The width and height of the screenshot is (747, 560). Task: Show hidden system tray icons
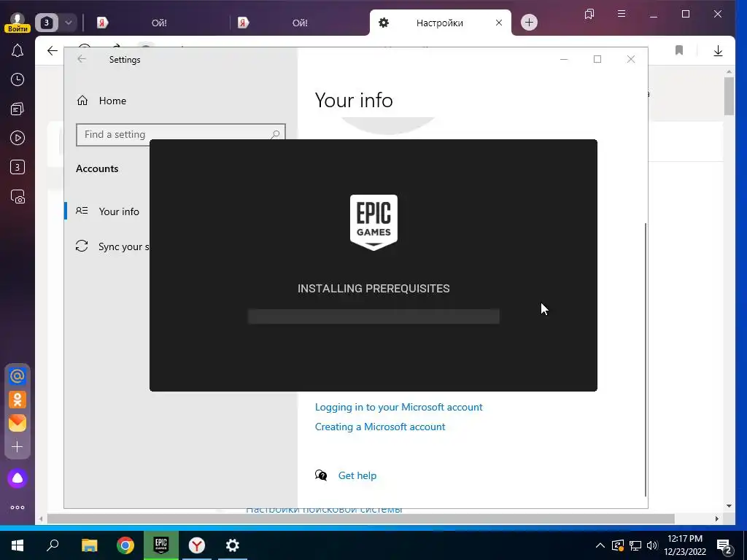[600, 545]
